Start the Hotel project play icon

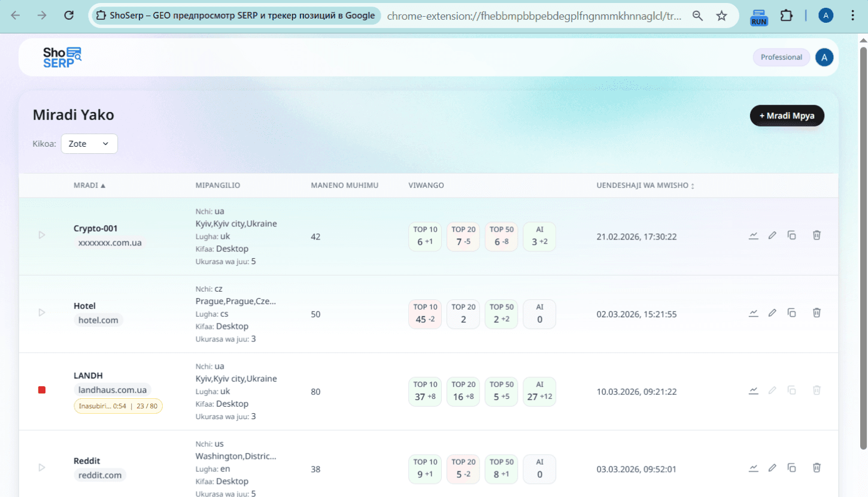point(42,313)
